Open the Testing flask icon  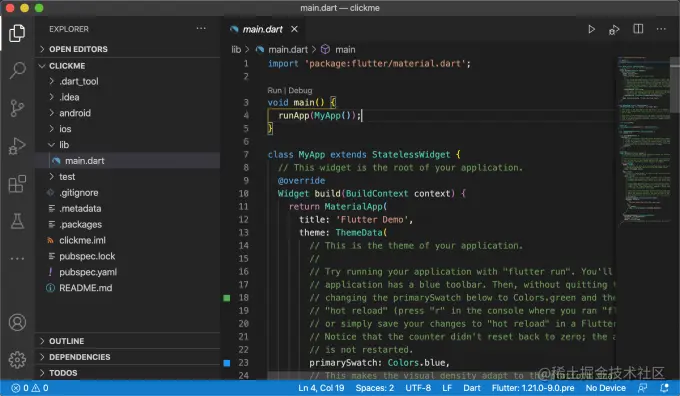tap(17, 221)
